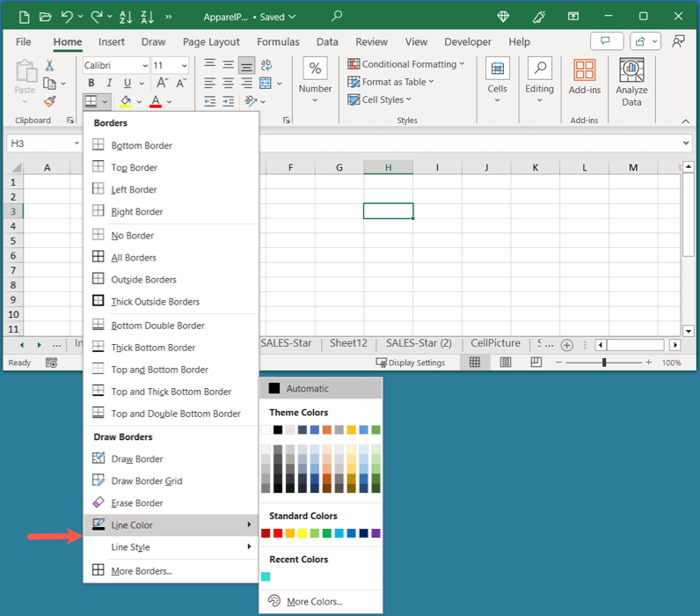The height and width of the screenshot is (616, 700).
Task: Click the Redo icon
Action: (x=97, y=17)
